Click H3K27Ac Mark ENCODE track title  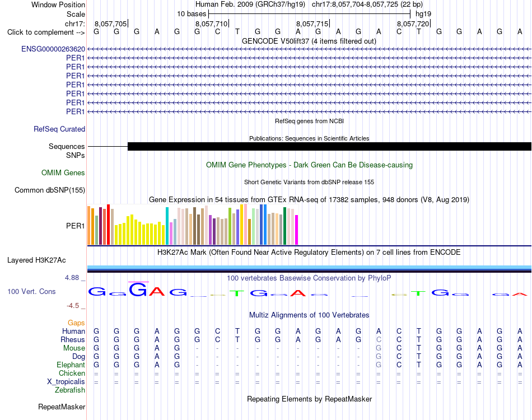click(309, 253)
